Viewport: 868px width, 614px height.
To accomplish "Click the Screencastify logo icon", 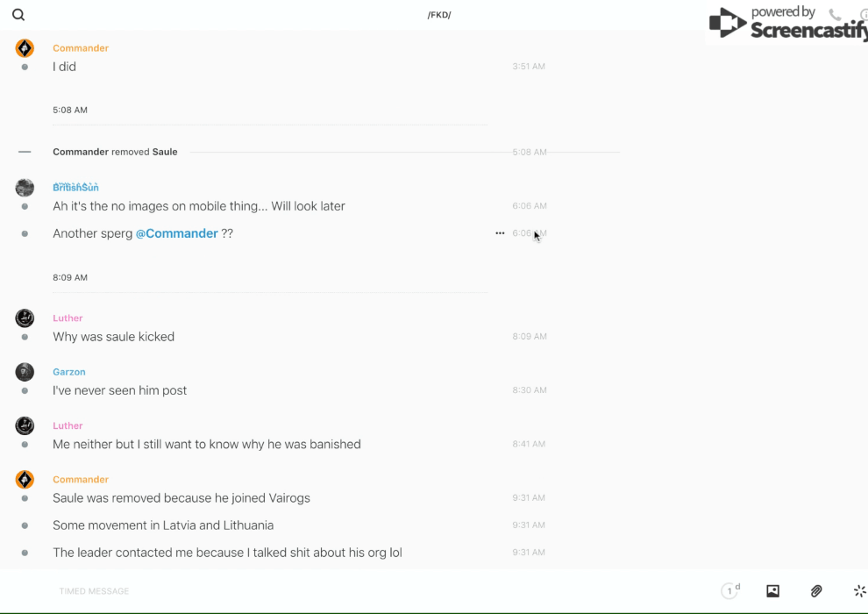I will [x=727, y=23].
